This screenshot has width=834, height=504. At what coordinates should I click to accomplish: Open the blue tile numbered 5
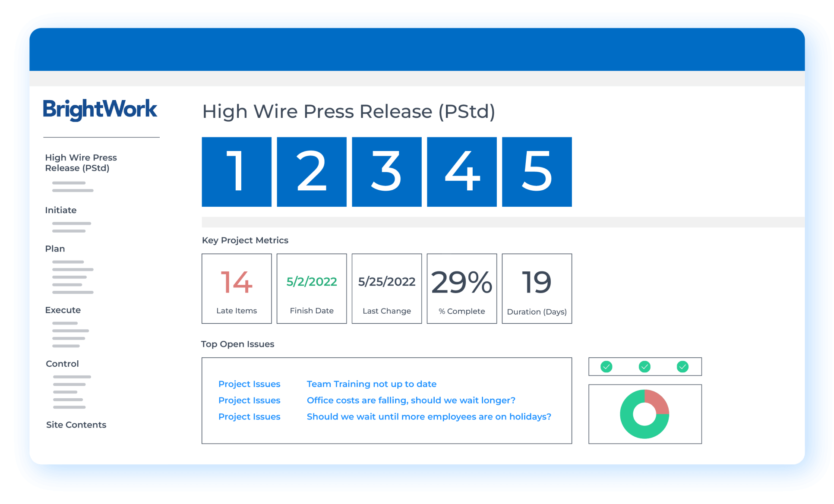coord(537,172)
